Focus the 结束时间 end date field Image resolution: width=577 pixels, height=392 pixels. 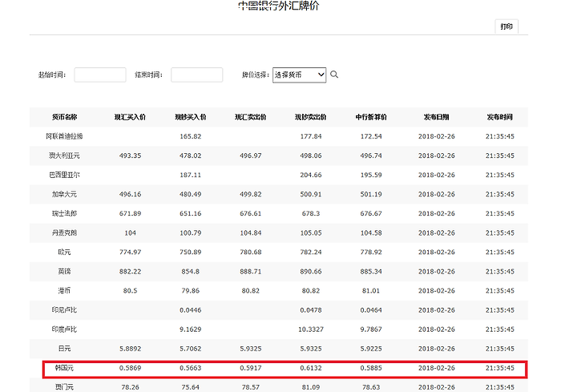(197, 75)
